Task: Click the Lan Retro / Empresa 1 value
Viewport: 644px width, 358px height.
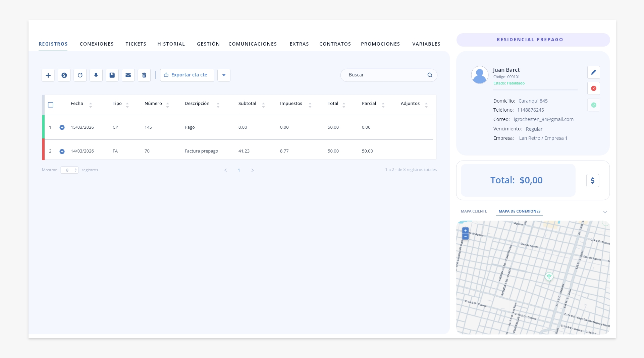Action: (543, 138)
